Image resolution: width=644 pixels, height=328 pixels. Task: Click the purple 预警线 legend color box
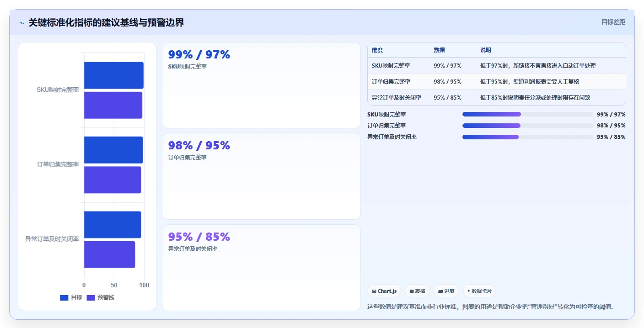tap(91, 298)
